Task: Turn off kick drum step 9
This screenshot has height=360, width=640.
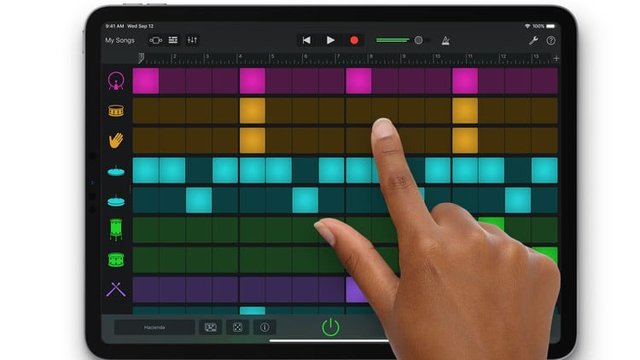Action: point(359,81)
